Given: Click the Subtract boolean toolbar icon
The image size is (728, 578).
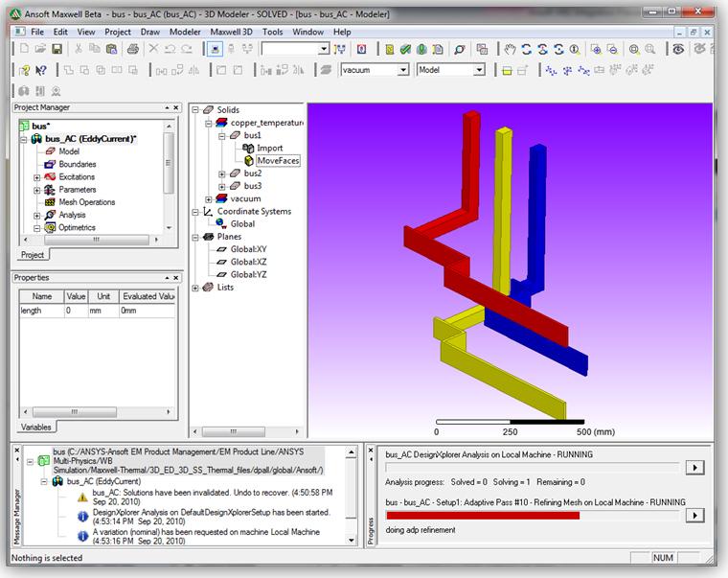Looking at the screenshot, I should [x=84, y=70].
